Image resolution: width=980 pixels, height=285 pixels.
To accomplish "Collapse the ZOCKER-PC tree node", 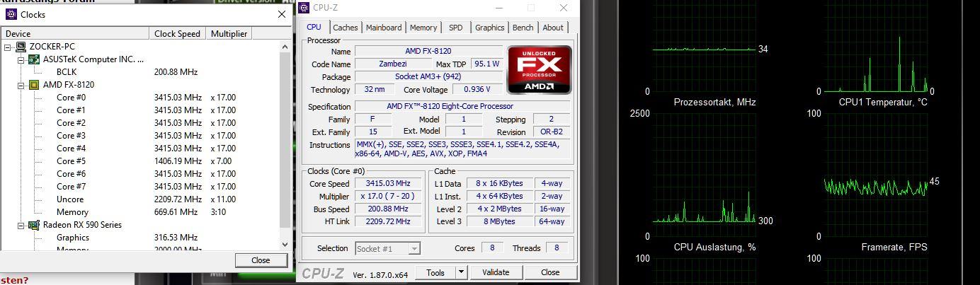I will [8, 47].
